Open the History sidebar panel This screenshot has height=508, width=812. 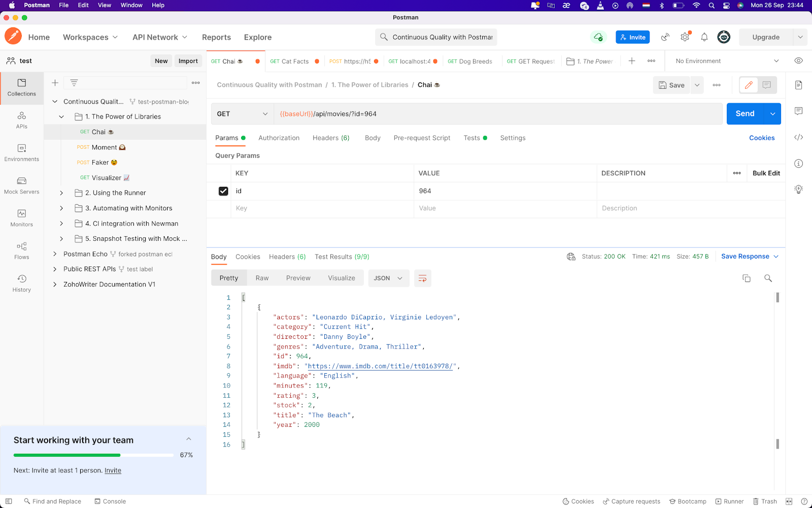(x=22, y=283)
